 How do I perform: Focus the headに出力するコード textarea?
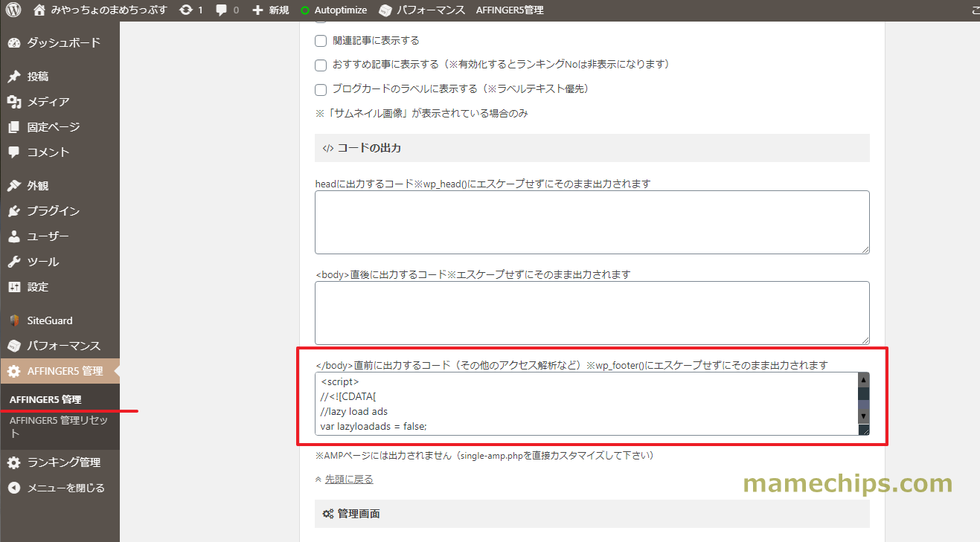click(x=592, y=222)
